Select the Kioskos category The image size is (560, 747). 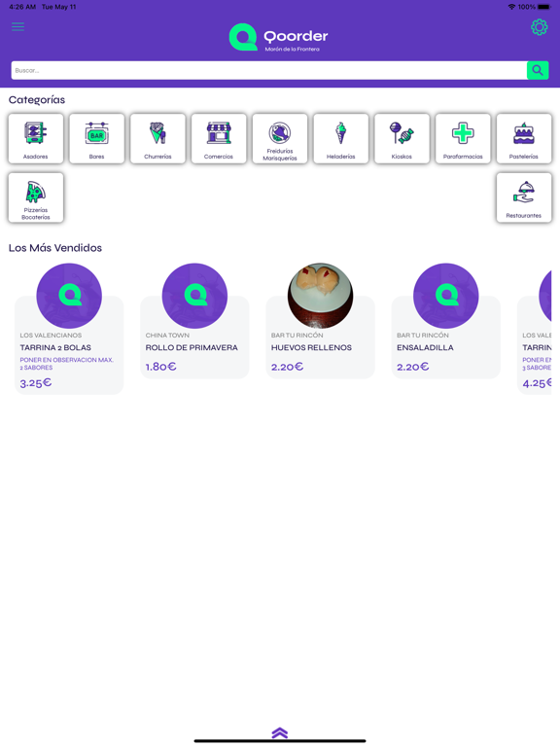(x=402, y=139)
